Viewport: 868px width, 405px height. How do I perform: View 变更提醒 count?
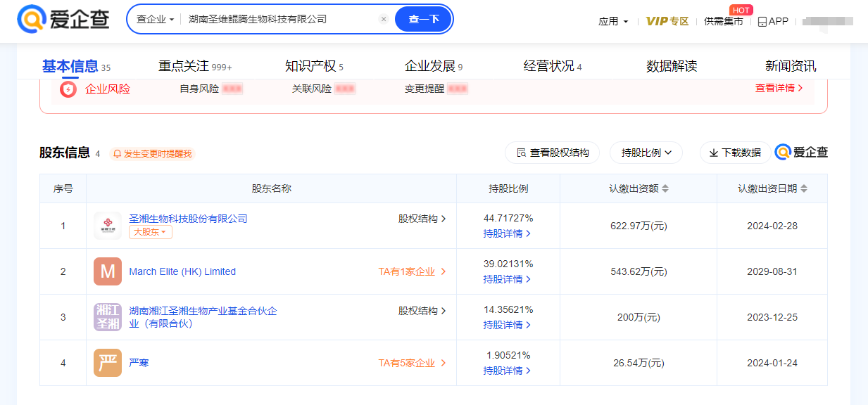coord(436,89)
